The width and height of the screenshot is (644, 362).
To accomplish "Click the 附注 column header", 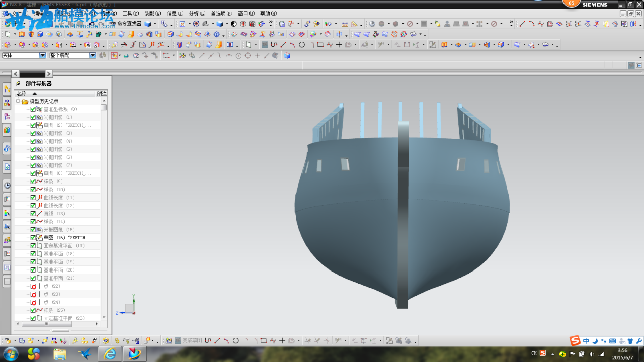I will (102, 94).
